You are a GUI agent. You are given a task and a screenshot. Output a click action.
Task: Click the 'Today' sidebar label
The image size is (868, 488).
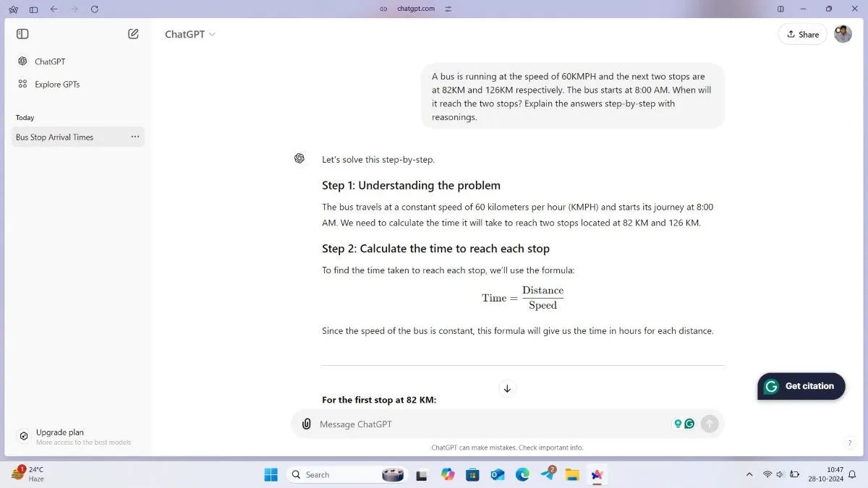[x=25, y=117]
